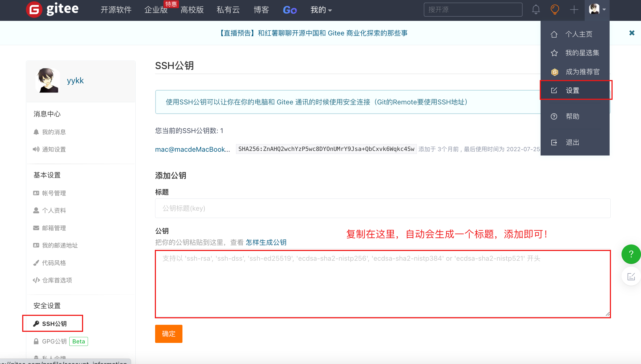Click the person icon beside 个人资料
The image size is (641, 364).
tap(36, 210)
